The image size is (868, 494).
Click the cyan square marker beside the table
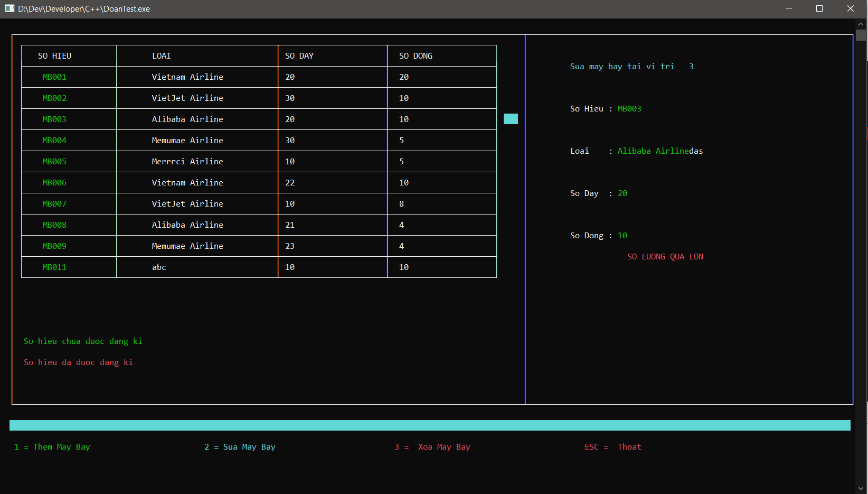coord(511,119)
